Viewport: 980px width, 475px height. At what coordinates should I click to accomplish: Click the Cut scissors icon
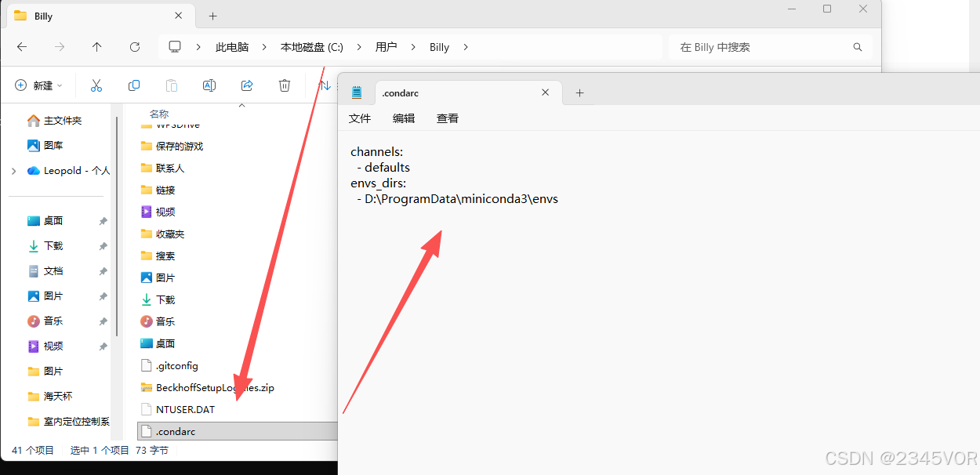(96, 85)
